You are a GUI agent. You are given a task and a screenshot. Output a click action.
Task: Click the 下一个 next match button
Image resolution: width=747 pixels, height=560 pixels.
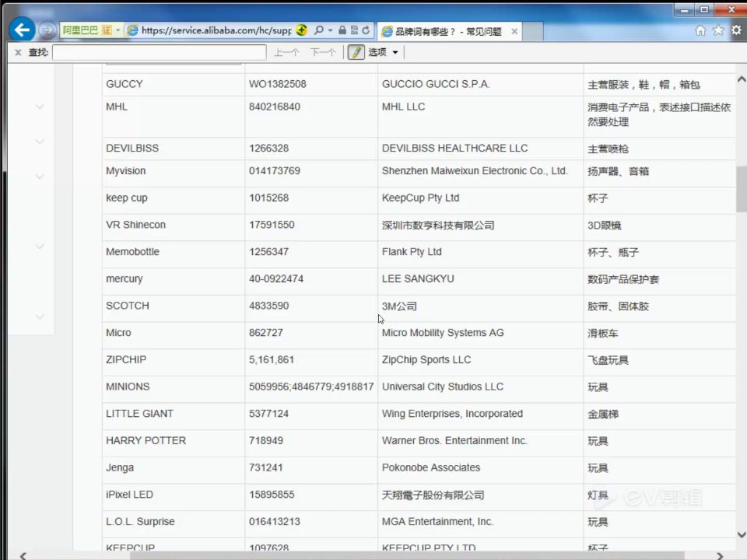pos(323,52)
